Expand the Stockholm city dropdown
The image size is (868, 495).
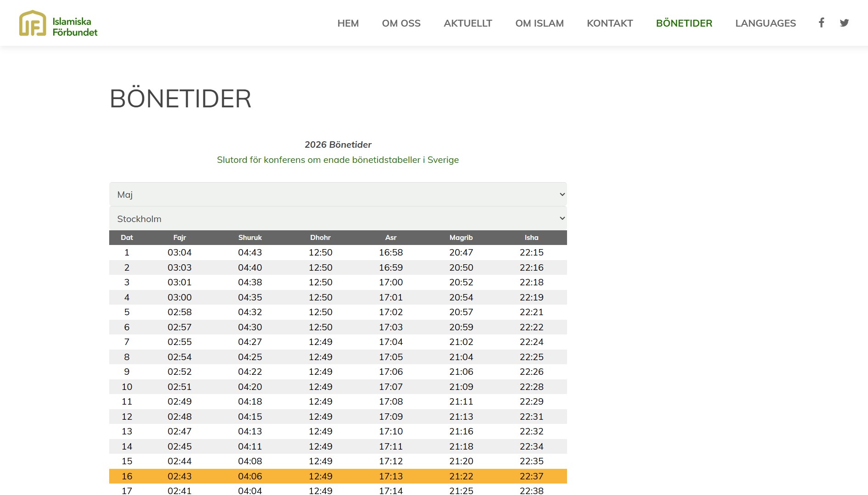click(338, 219)
